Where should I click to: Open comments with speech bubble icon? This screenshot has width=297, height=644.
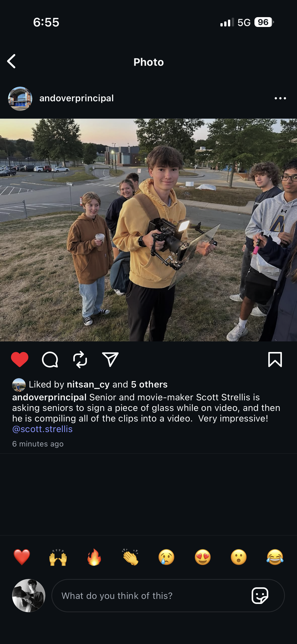(50, 360)
